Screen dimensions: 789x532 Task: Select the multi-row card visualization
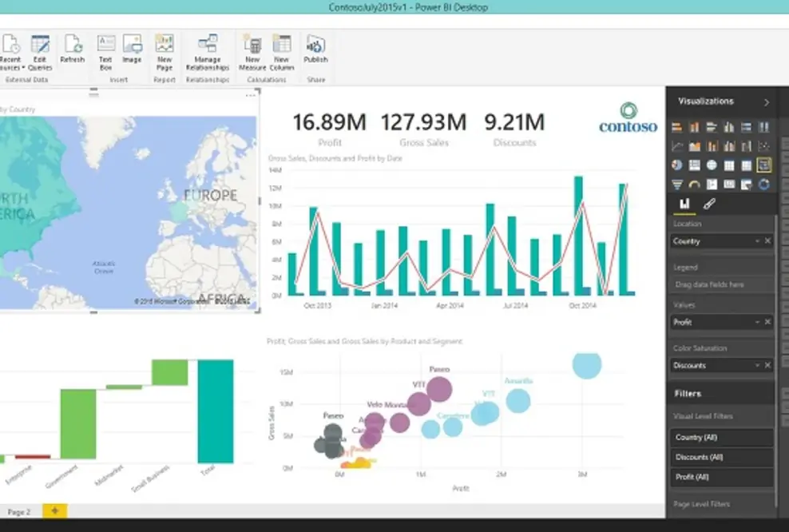[712, 185]
